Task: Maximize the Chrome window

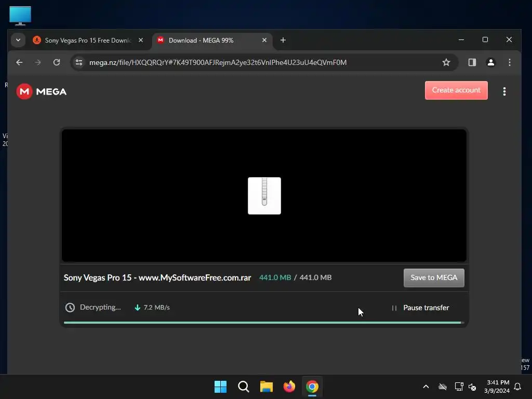Action: click(485, 39)
